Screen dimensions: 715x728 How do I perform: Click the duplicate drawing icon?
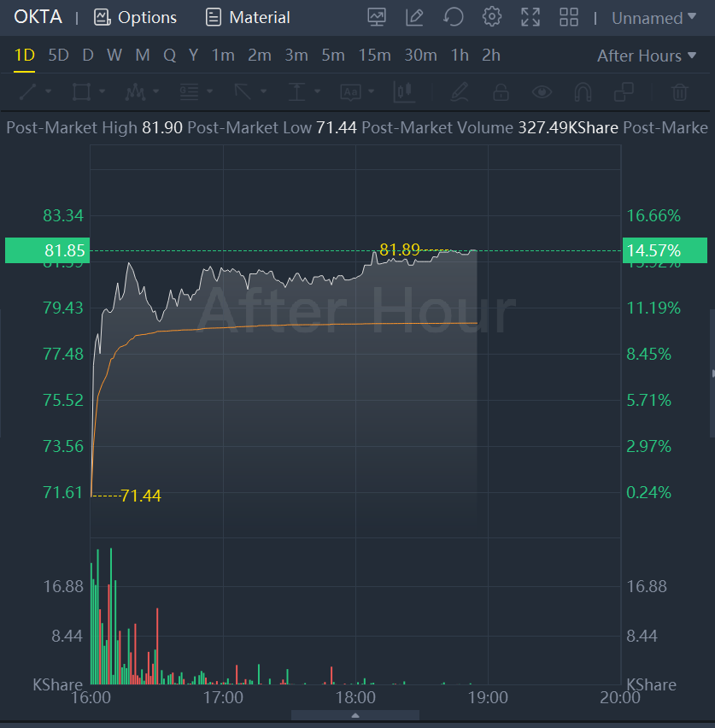pyautogui.click(x=624, y=91)
